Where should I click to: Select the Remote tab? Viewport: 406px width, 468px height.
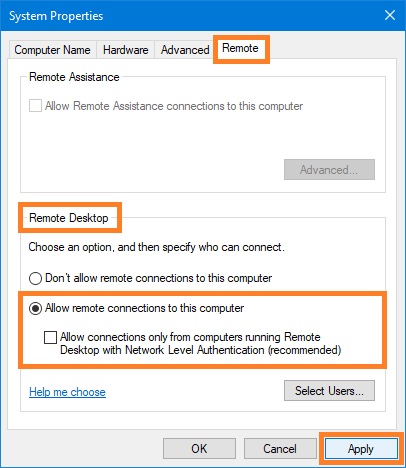coord(240,48)
